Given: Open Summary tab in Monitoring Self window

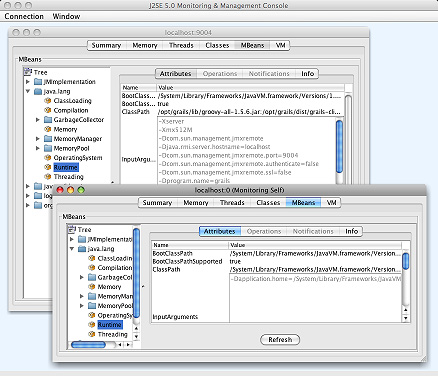Looking at the screenshot, I should tap(157, 203).
